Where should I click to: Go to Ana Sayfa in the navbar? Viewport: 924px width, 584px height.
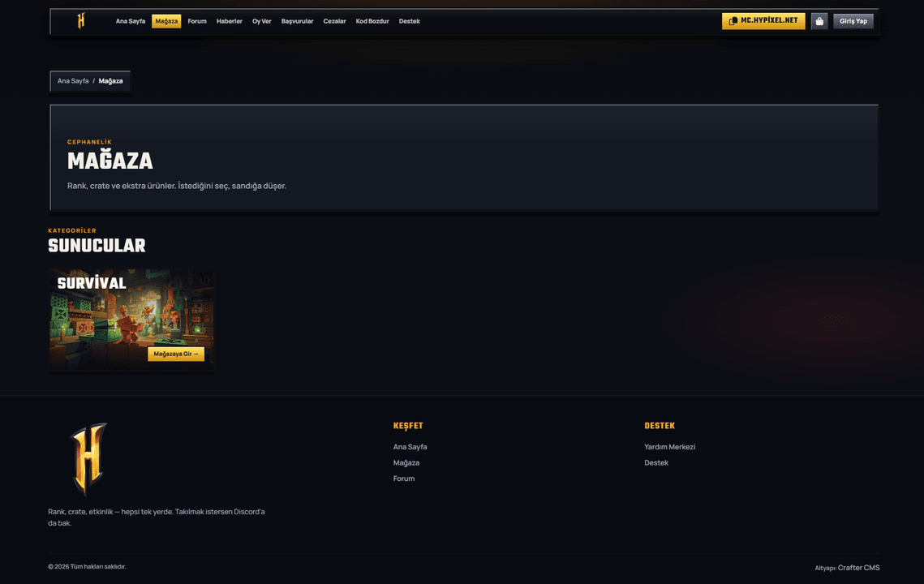point(131,21)
